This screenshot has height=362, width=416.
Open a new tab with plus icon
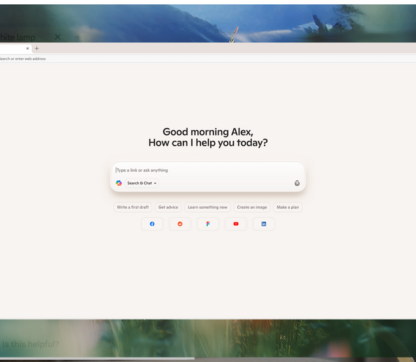pyautogui.click(x=37, y=48)
